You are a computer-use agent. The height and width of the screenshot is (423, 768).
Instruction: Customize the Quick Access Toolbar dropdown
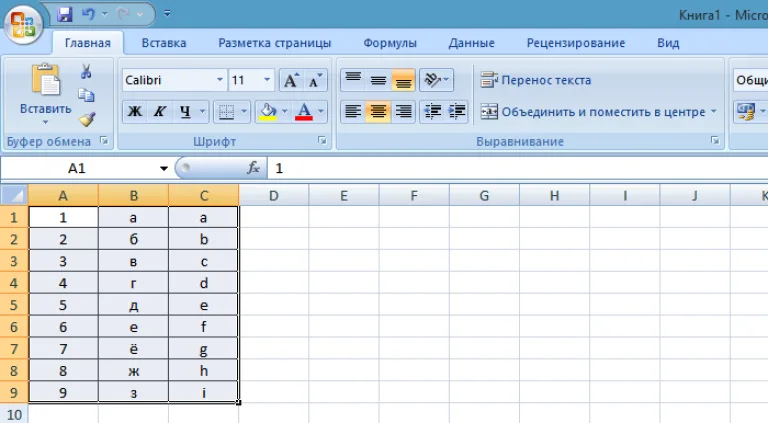167,14
